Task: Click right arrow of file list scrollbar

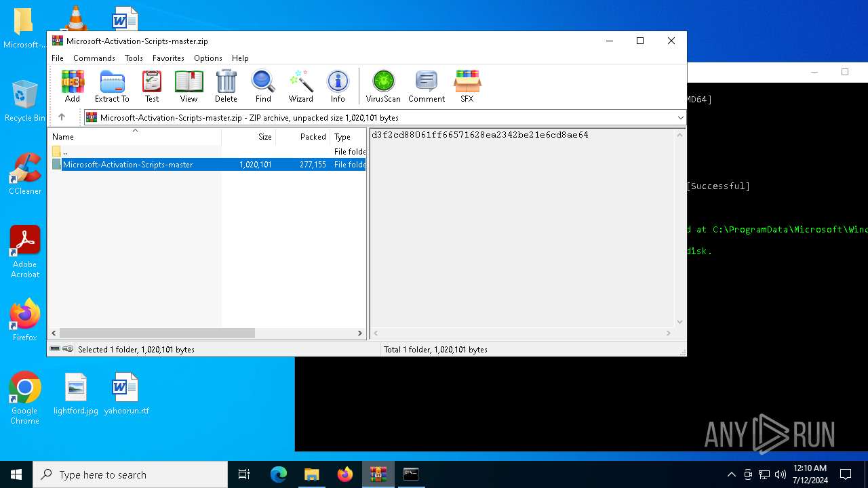Action: (360, 333)
